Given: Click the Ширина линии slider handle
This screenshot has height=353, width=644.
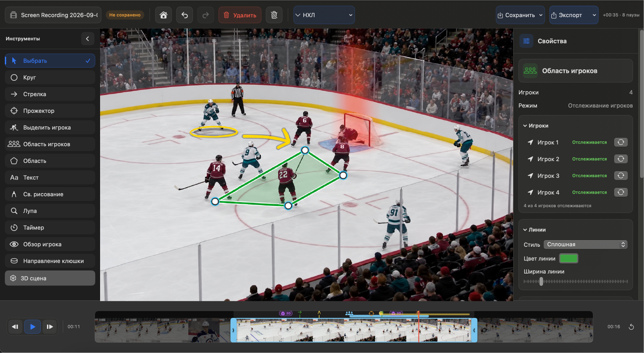Looking at the screenshot, I should pyautogui.click(x=541, y=281).
